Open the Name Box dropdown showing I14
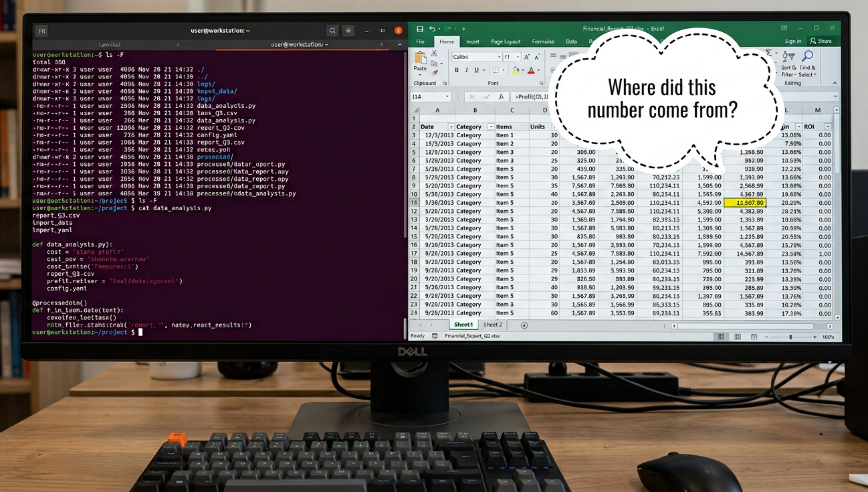The height and width of the screenshot is (492, 868). tap(447, 96)
